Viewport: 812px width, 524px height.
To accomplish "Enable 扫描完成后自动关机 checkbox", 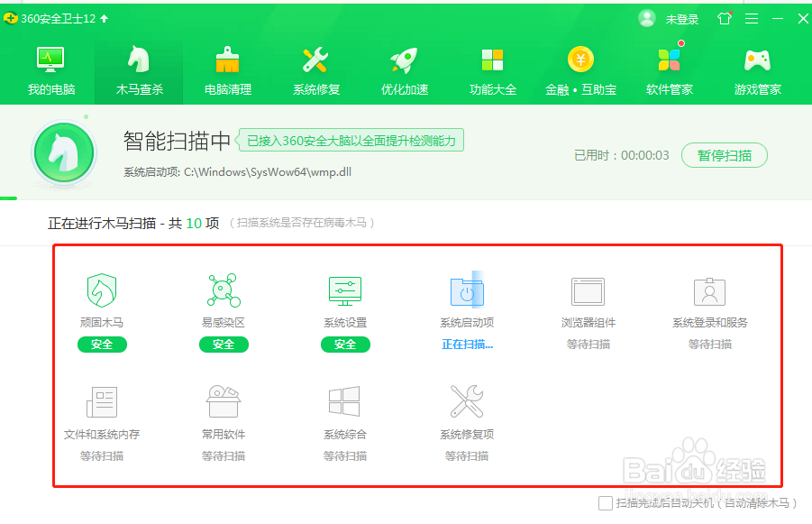I will pyautogui.click(x=606, y=502).
